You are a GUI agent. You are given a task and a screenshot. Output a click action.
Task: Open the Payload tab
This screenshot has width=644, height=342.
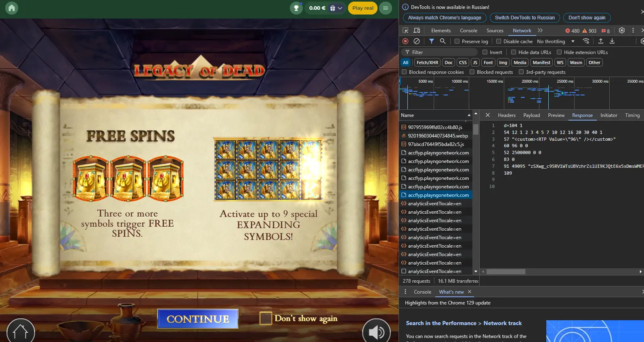coord(532,115)
